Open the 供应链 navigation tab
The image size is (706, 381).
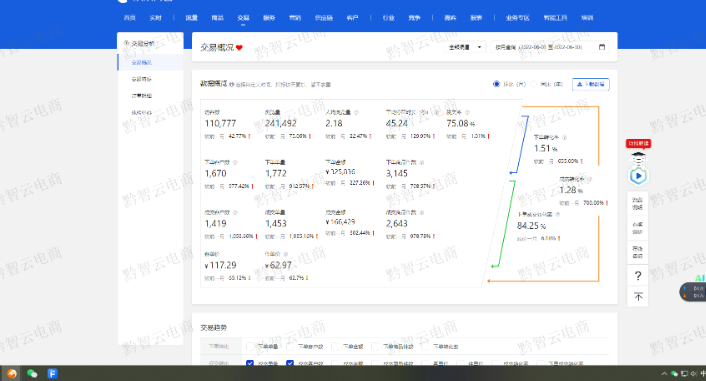pyautogui.click(x=324, y=18)
